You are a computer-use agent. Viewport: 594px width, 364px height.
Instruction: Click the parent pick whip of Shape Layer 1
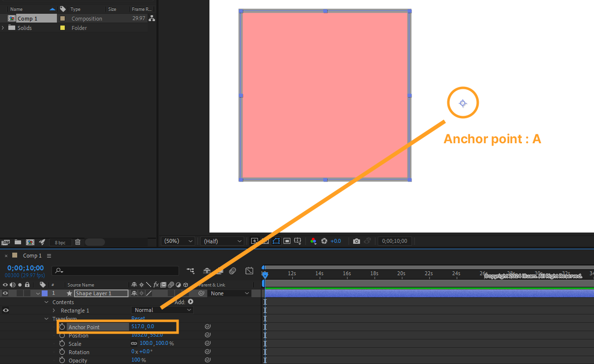[201, 293]
